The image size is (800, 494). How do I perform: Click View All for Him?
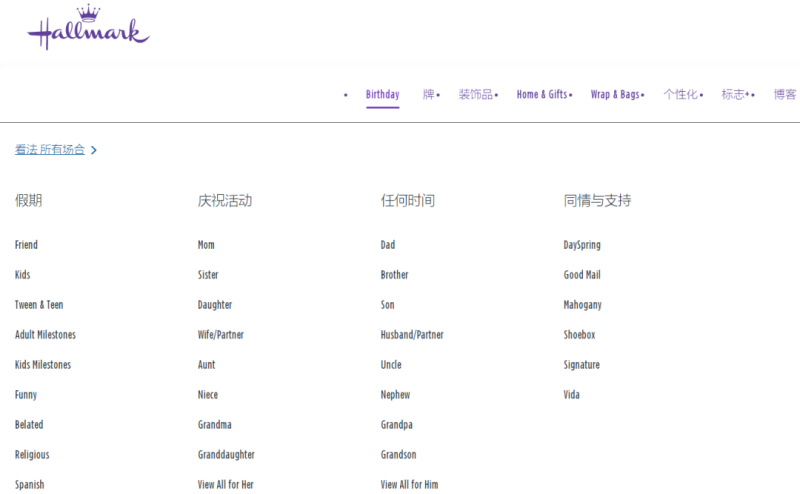[409, 485]
